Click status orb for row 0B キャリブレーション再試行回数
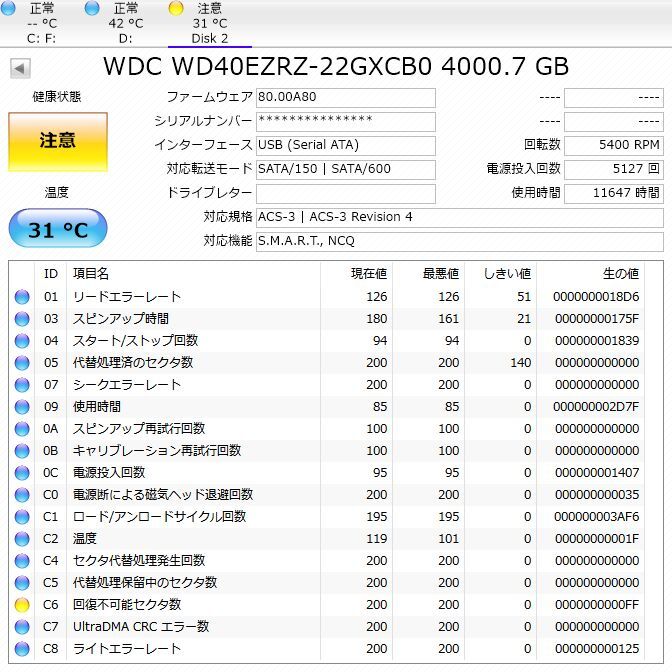 (x=22, y=450)
